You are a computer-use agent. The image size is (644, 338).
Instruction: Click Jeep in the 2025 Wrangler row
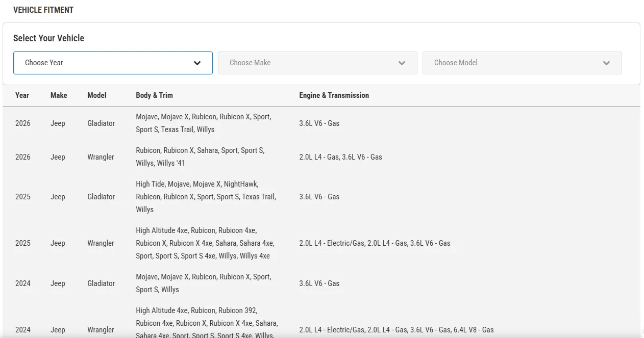tap(58, 243)
